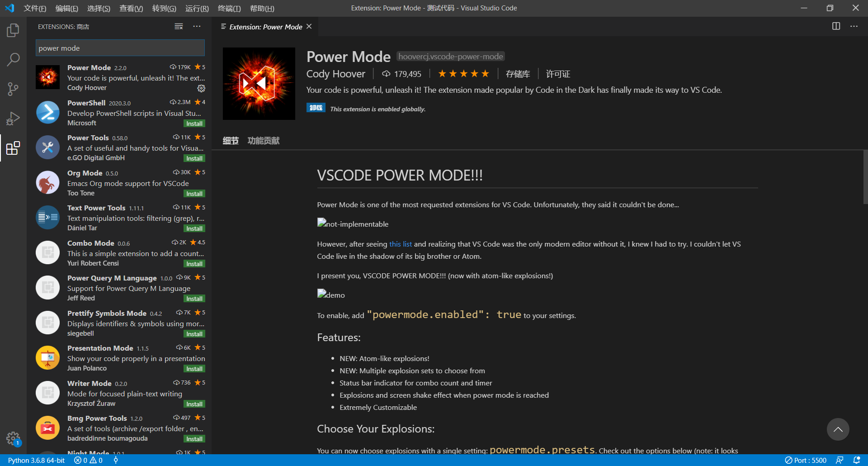The height and width of the screenshot is (466, 868).
Task: Click the feedback icon in status bar
Action: [x=840, y=460]
